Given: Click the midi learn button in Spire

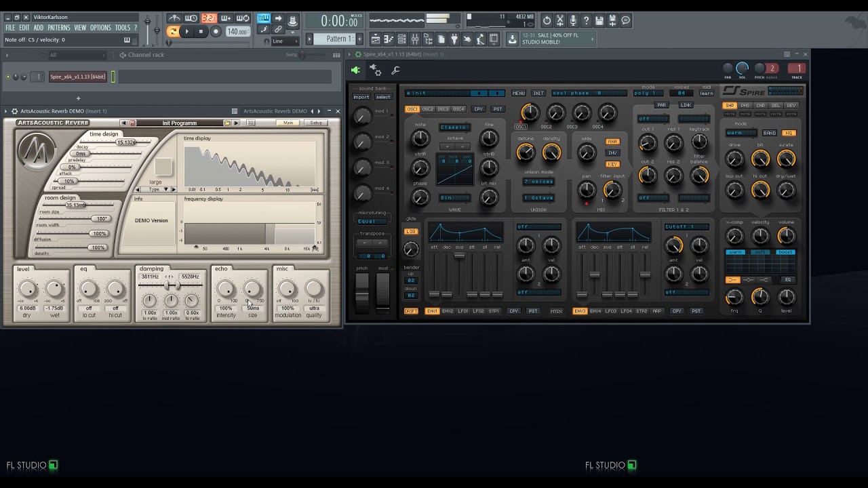Looking at the screenshot, I should (707, 94).
